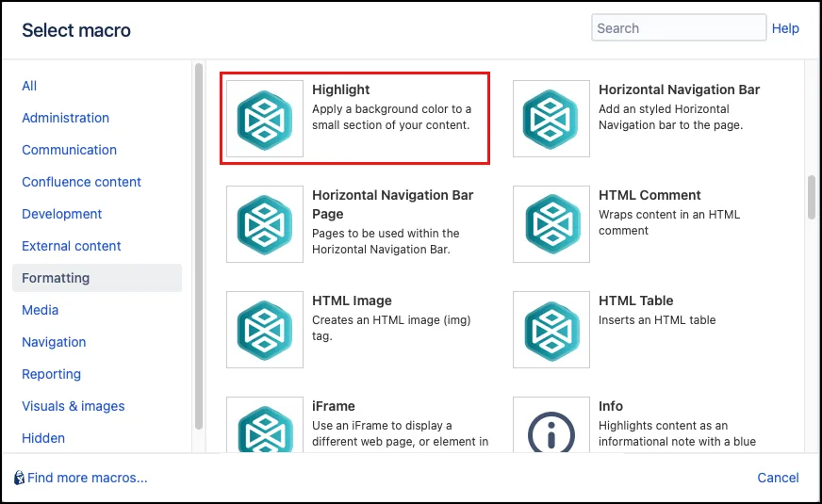Screen dimensions: 822x504
Task: Click 'Apply a background color' description
Action: tap(391, 117)
